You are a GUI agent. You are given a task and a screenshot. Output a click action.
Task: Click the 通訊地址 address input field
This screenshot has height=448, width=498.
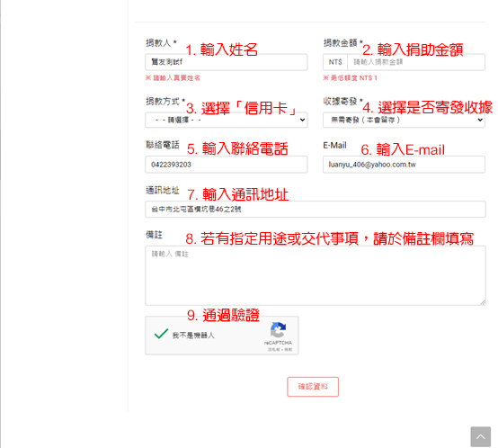click(316, 209)
